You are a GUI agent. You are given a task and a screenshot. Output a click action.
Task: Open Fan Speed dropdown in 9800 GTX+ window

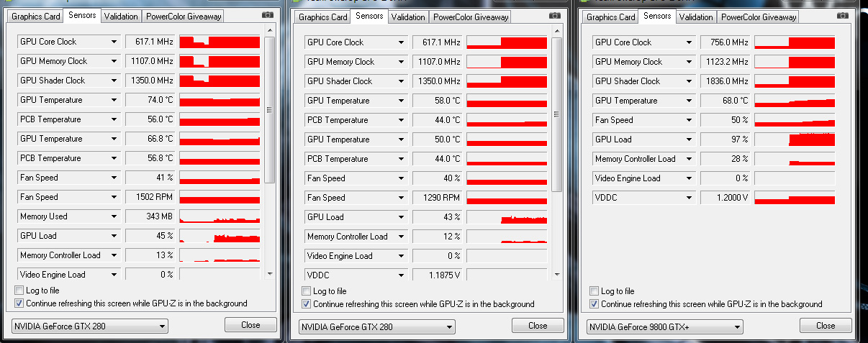pyautogui.click(x=689, y=120)
